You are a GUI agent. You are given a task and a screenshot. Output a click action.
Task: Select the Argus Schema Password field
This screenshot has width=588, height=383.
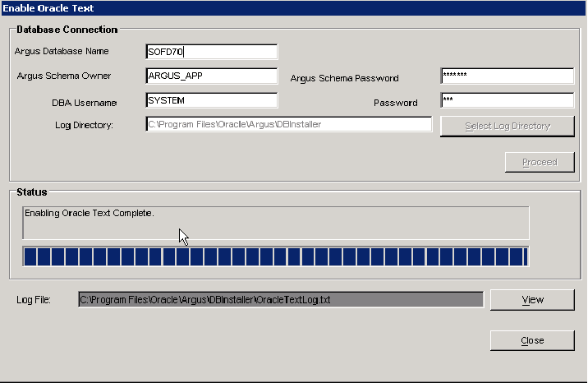pyautogui.click(x=508, y=76)
